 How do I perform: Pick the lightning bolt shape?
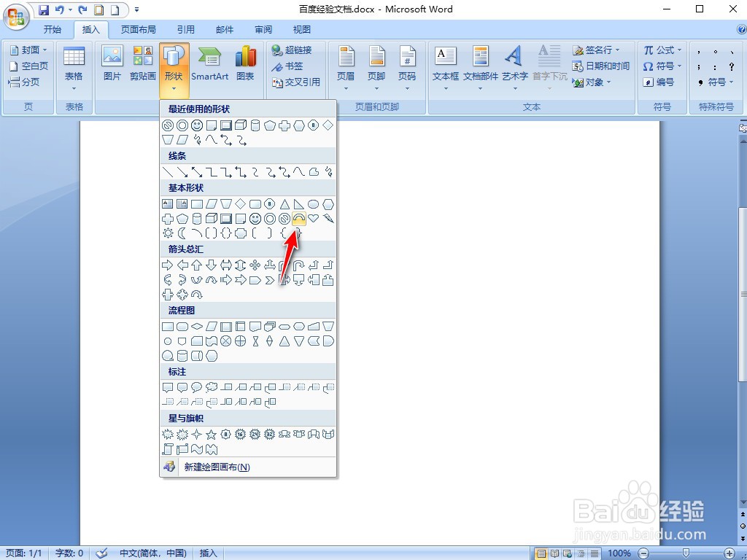328,219
